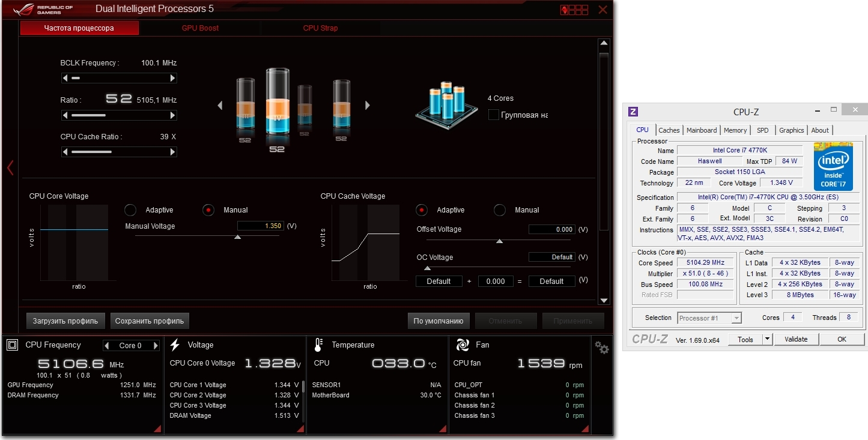868x440 pixels.
Task: Decrease CPU Cache Ratio with left arrow
Action: coord(65,152)
